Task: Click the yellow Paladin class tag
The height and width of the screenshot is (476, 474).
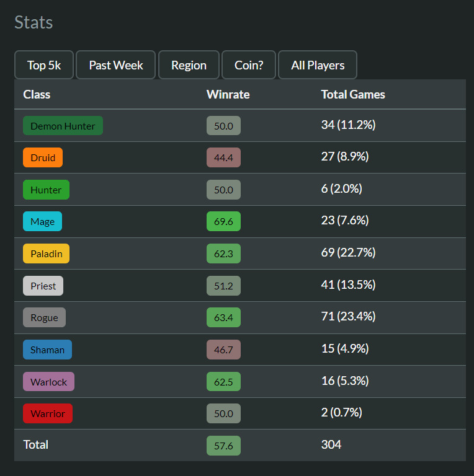Action: click(46, 253)
